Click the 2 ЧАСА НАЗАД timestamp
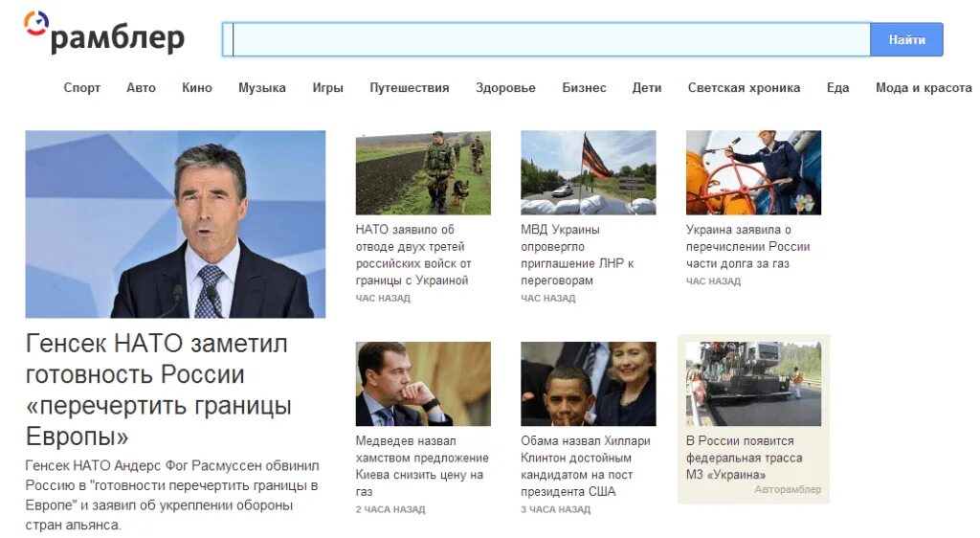The width and height of the screenshot is (980, 538). coord(390,509)
